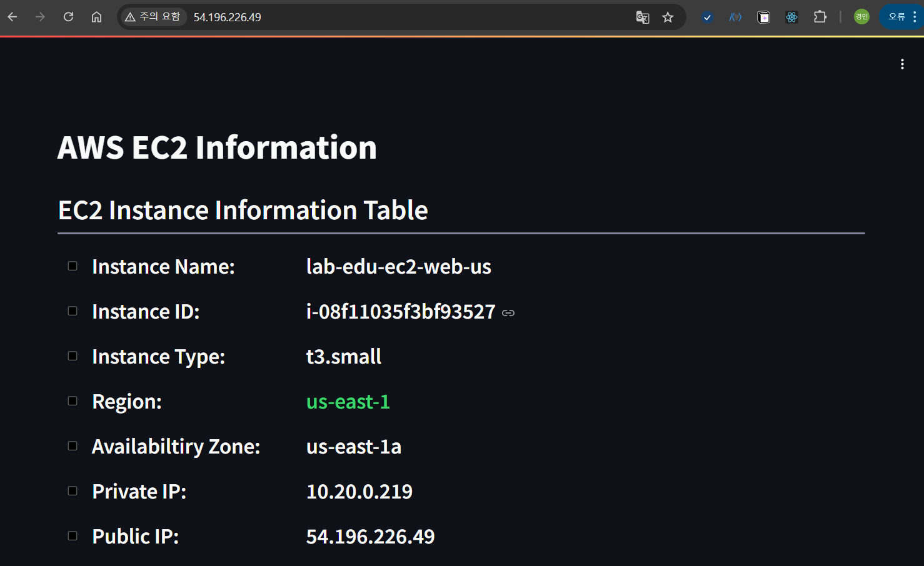This screenshot has height=566, width=924.
Task: Click the Availabiltiry Zone: label
Action: click(176, 447)
